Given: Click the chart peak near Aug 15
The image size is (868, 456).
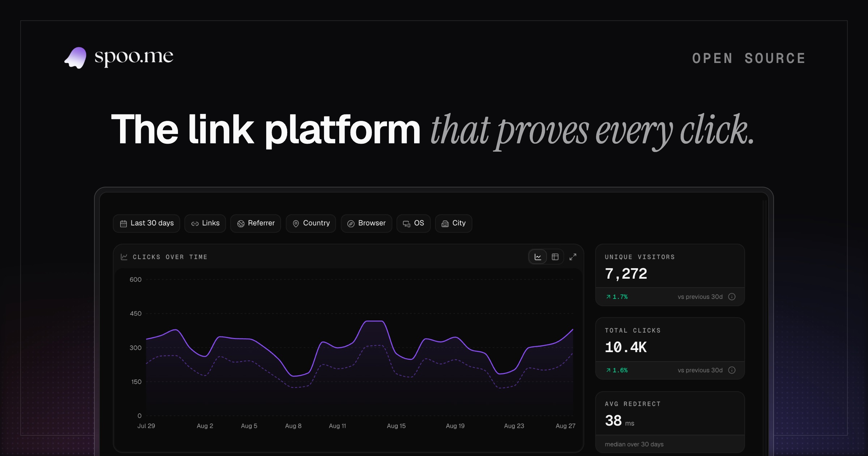Looking at the screenshot, I should (374, 321).
